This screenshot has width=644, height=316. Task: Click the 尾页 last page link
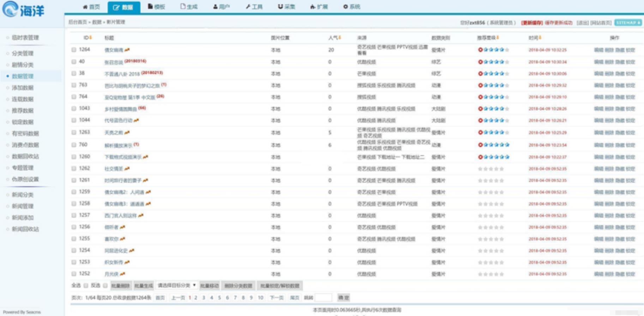[295, 298]
